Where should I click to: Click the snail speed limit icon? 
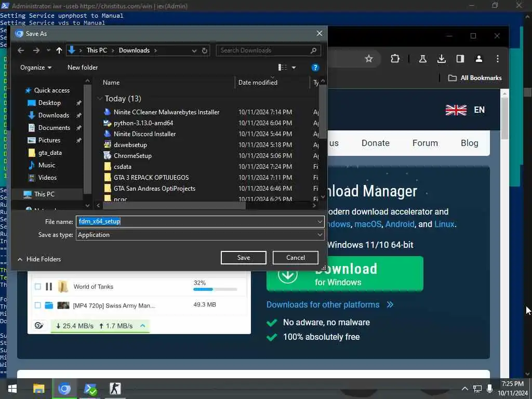(x=39, y=326)
